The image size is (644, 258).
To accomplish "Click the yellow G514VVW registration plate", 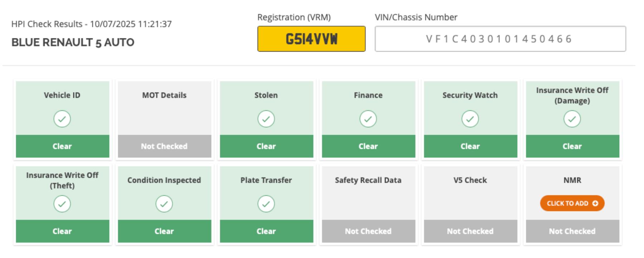I will (311, 39).
